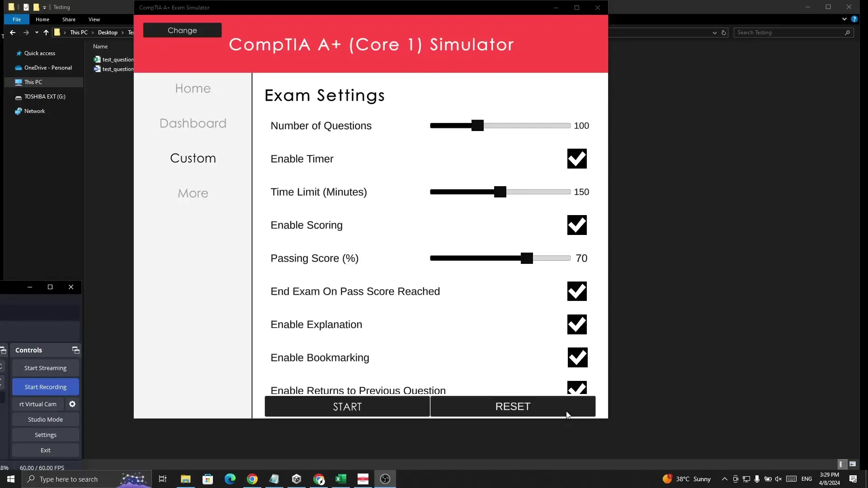The width and height of the screenshot is (868, 488).
Task: Click the Passing Score slider handle
Action: click(527, 258)
